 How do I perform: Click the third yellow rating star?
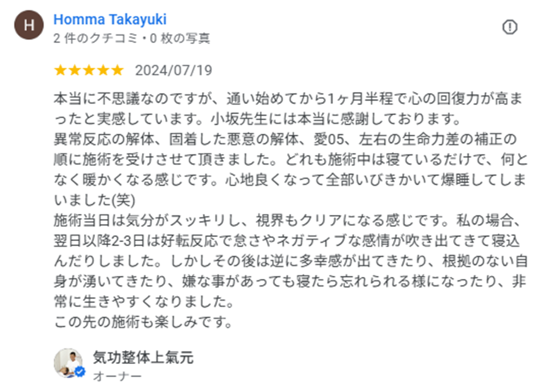89,70
